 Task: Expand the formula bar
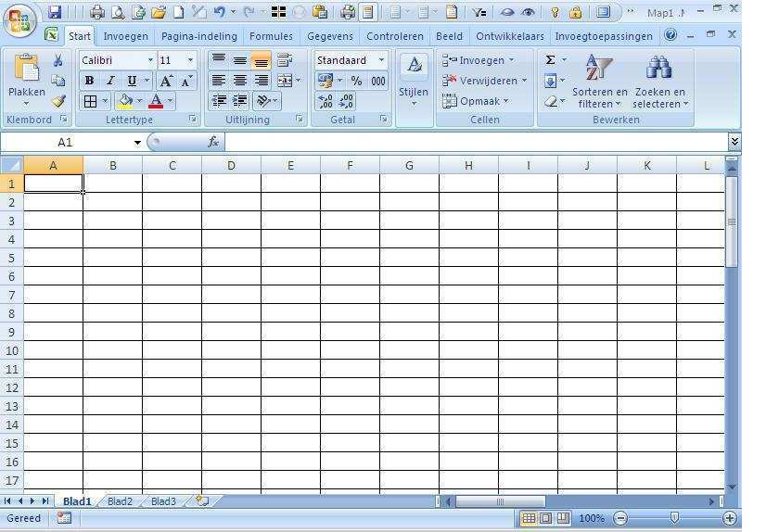click(x=734, y=142)
